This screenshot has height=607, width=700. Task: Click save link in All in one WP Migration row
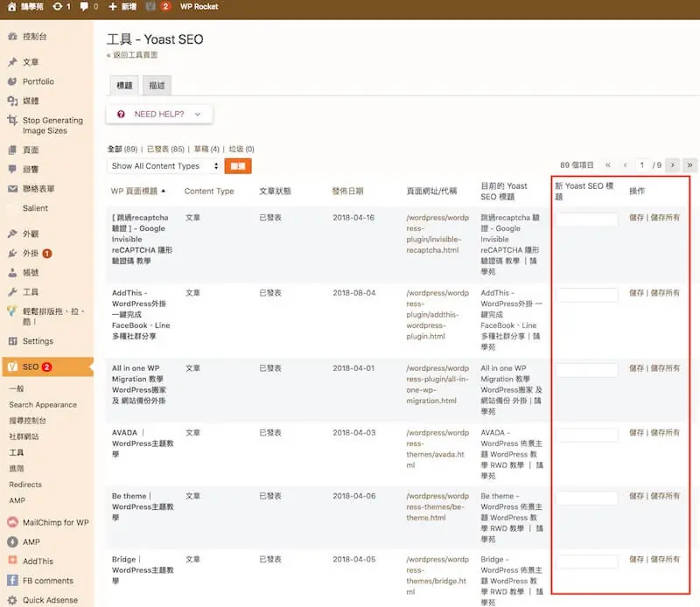tap(637, 368)
